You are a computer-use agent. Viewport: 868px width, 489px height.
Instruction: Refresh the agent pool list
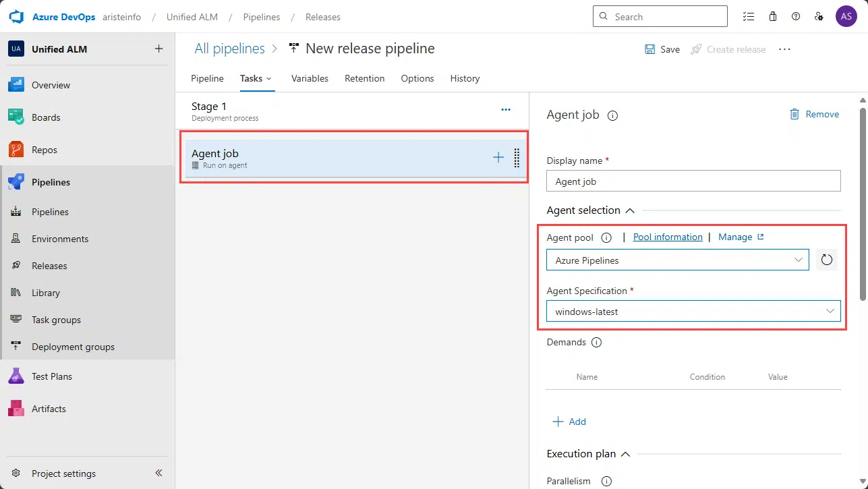(x=827, y=260)
